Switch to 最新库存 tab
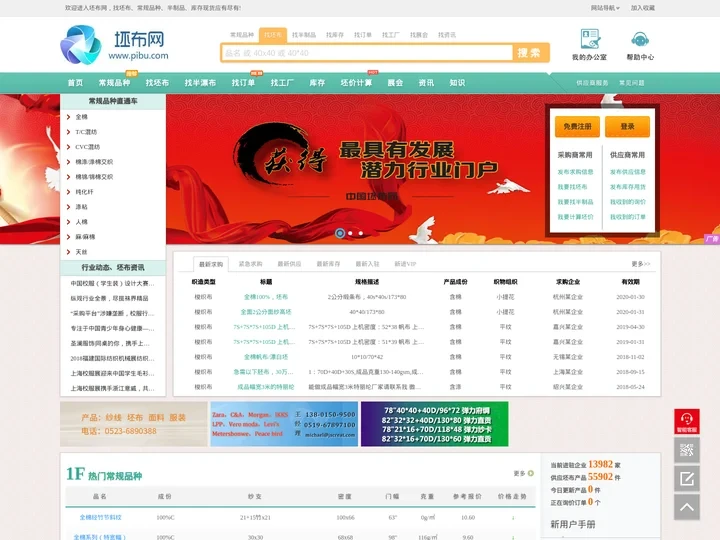 pyautogui.click(x=328, y=264)
